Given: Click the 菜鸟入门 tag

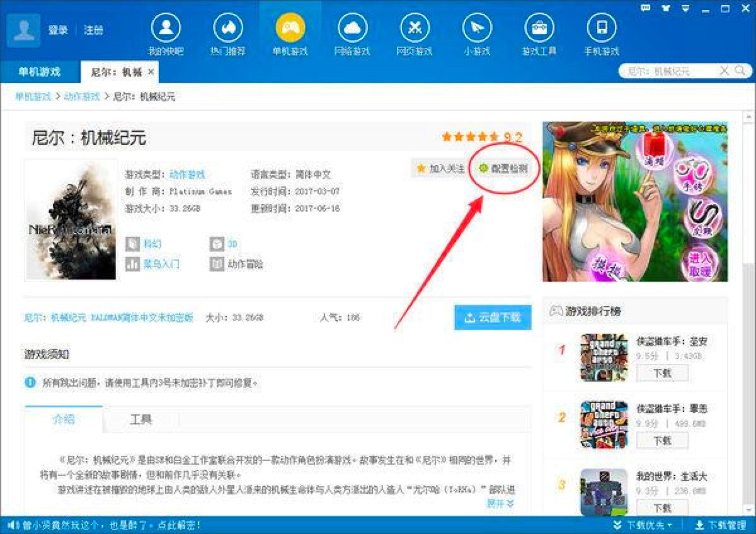Looking at the screenshot, I should (152, 264).
